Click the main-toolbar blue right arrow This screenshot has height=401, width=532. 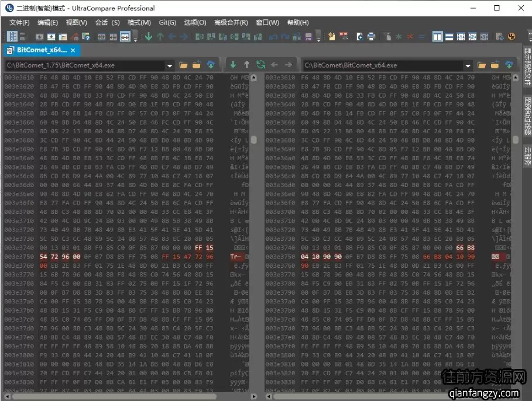tap(184, 37)
